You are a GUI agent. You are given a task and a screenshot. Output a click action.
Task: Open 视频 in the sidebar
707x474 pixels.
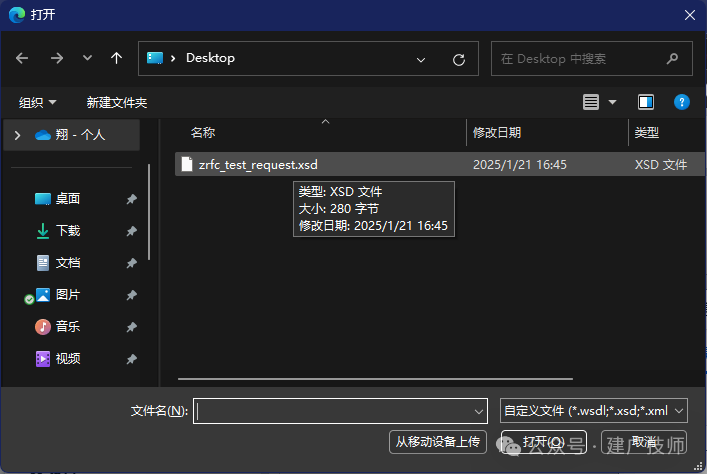click(x=68, y=359)
